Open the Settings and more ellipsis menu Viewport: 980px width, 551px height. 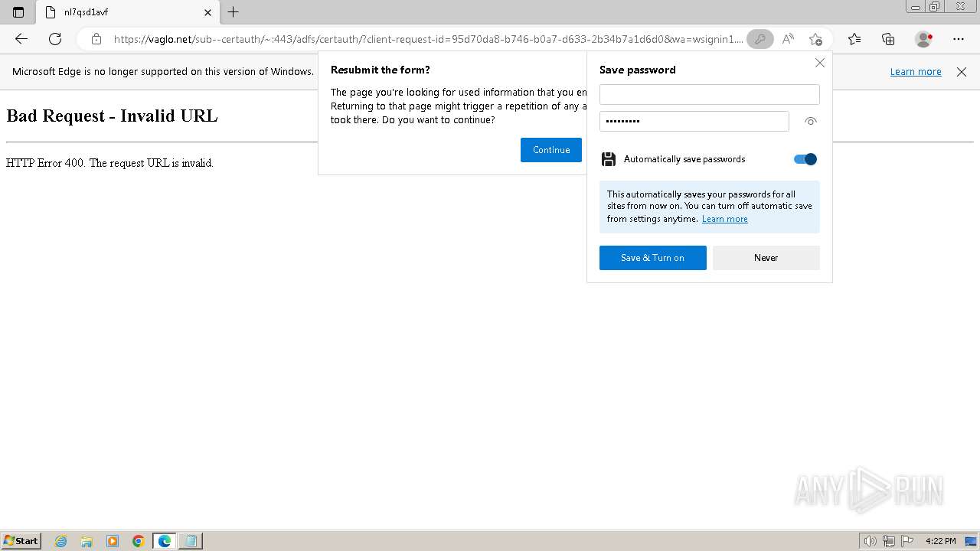[959, 39]
